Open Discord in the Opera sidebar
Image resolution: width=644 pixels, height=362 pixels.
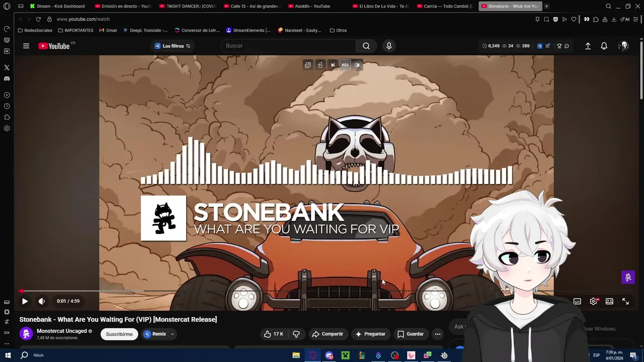(x=7, y=78)
